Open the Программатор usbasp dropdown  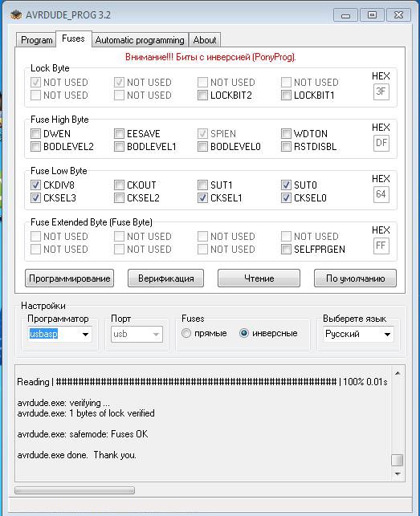pyautogui.click(x=59, y=335)
